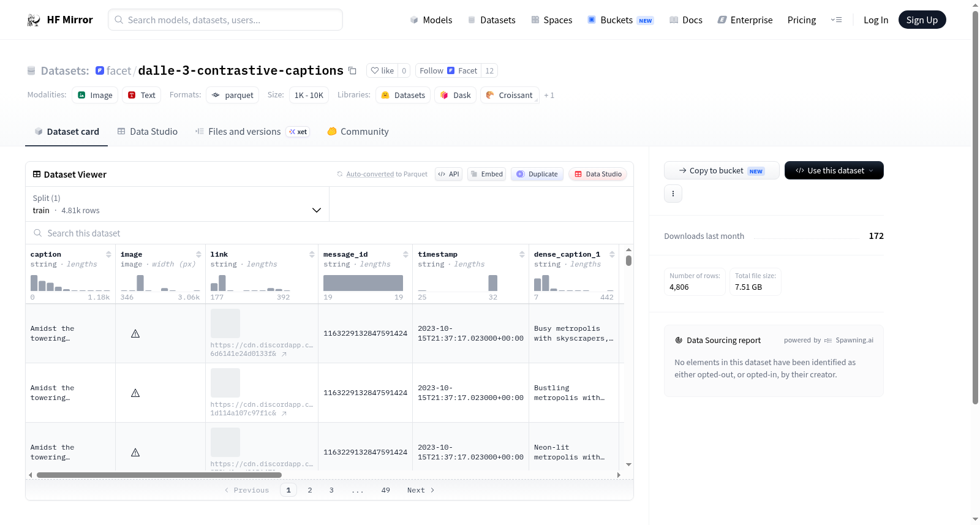Open the Enterprise menu item

click(745, 20)
